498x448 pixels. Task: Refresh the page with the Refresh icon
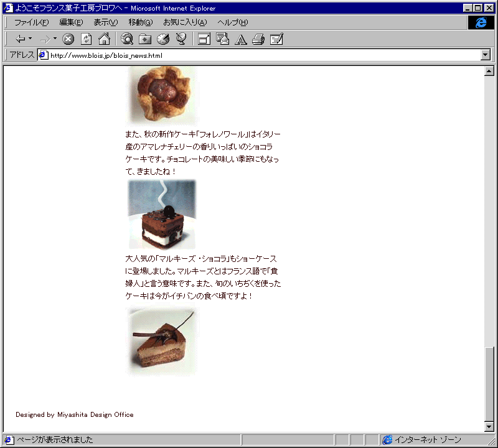point(86,39)
